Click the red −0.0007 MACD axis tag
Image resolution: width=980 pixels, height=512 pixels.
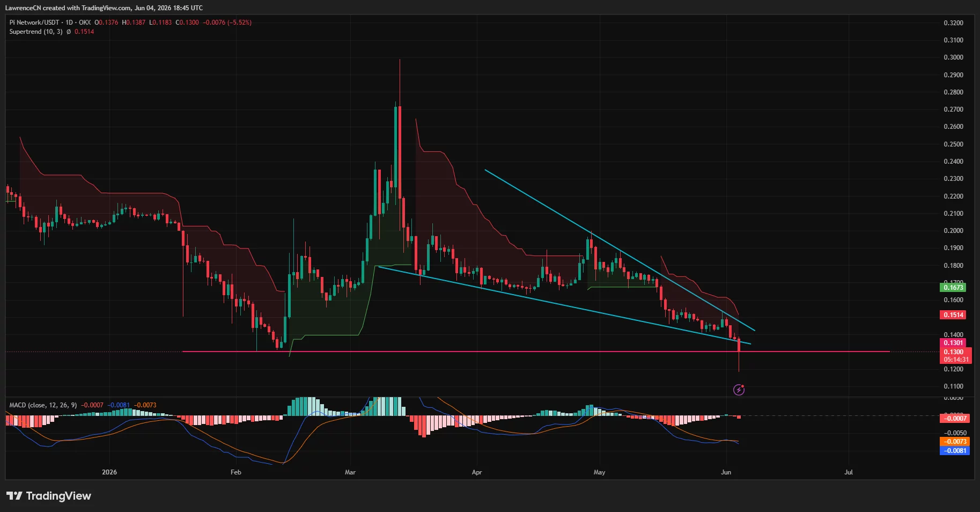955,418
